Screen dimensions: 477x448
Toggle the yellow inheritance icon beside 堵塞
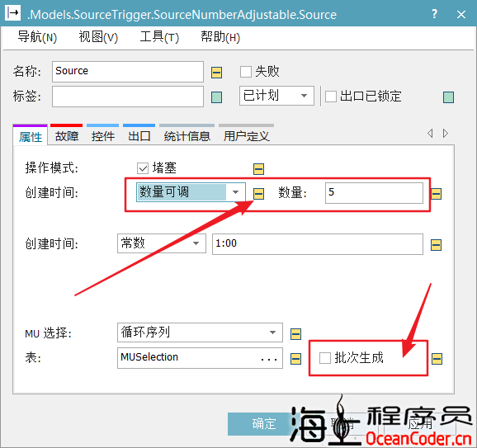(x=258, y=169)
